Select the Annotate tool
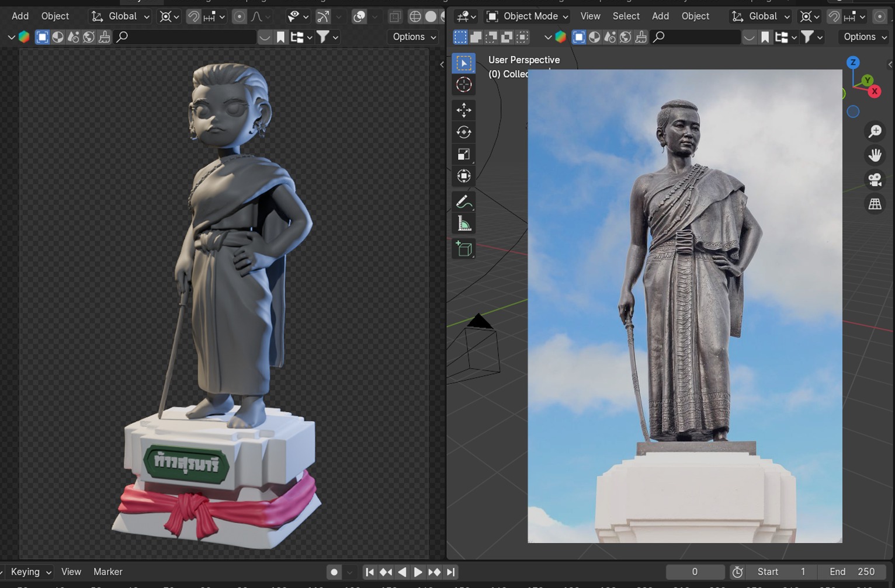Image resolution: width=895 pixels, height=588 pixels. tap(464, 202)
